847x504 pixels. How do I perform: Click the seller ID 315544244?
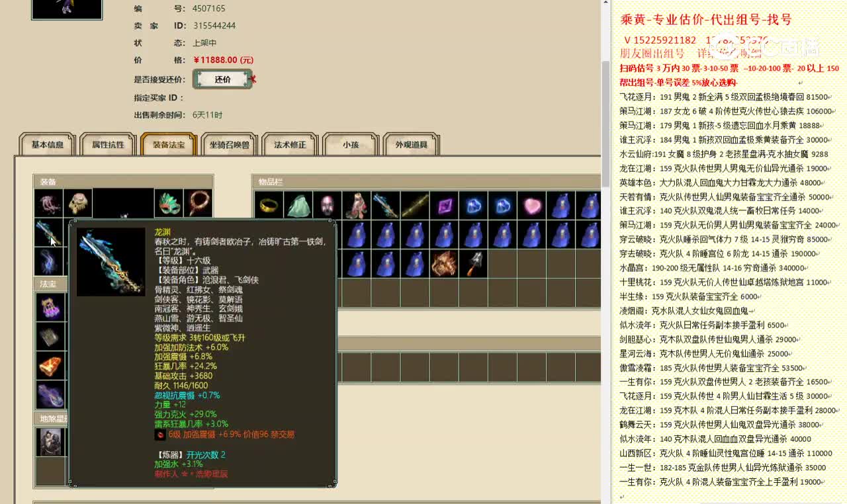point(214,26)
